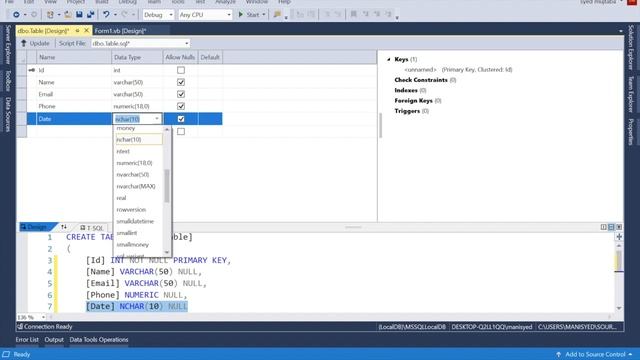Open the Solution Explorer side panel

tap(631, 47)
